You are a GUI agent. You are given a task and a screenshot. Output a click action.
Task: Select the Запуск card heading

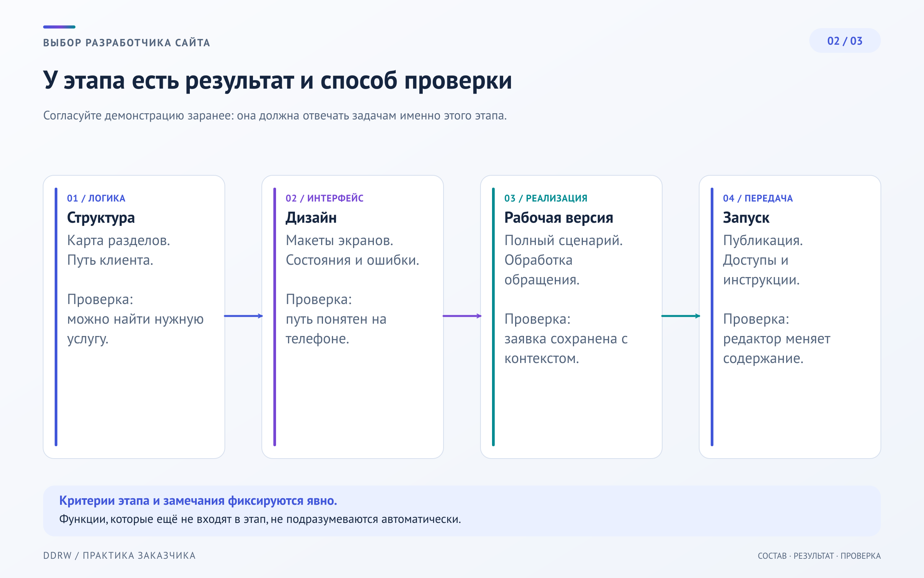pos(746,218)
